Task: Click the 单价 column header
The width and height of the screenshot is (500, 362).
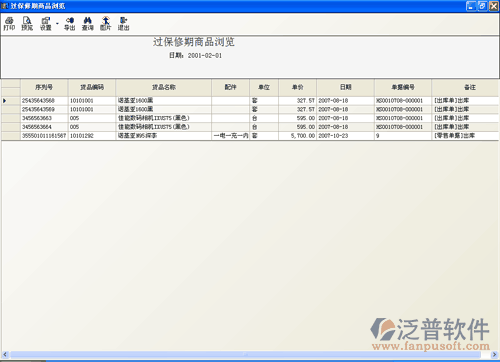Action: tap(298, 87)
